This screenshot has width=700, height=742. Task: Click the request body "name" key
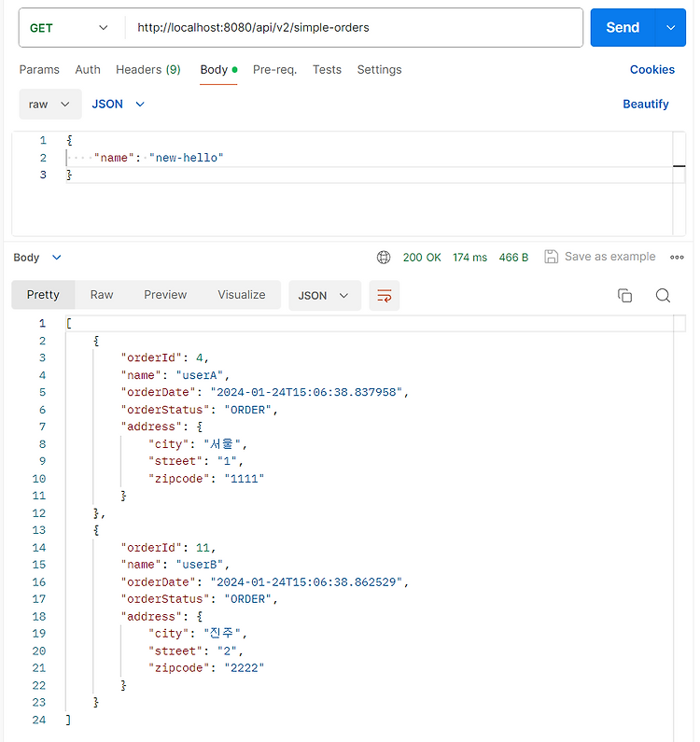(114, 158)
